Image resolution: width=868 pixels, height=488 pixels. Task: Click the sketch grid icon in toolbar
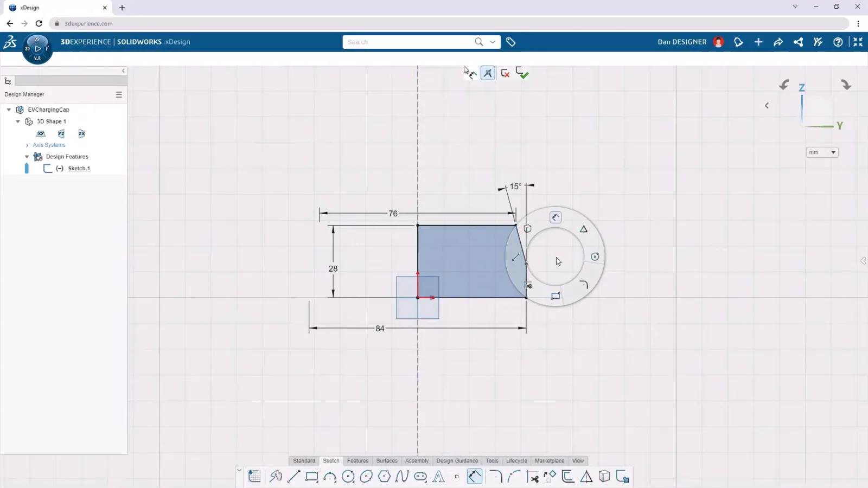click(254, 477)
